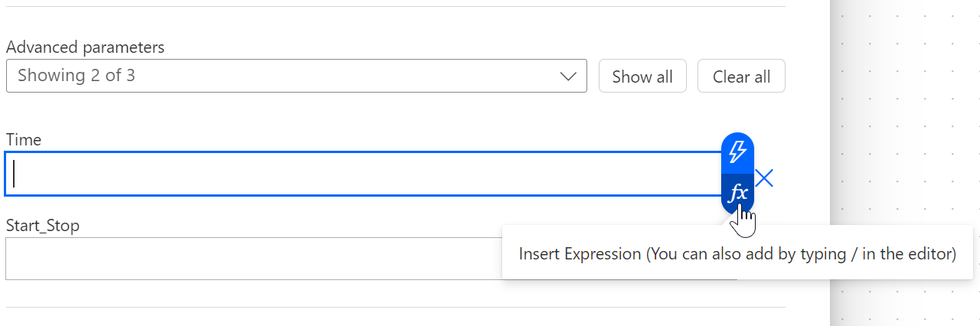Click the Time field label
Image resolution: width=980 pixels, height=326 pixels.
pos(24,140)
